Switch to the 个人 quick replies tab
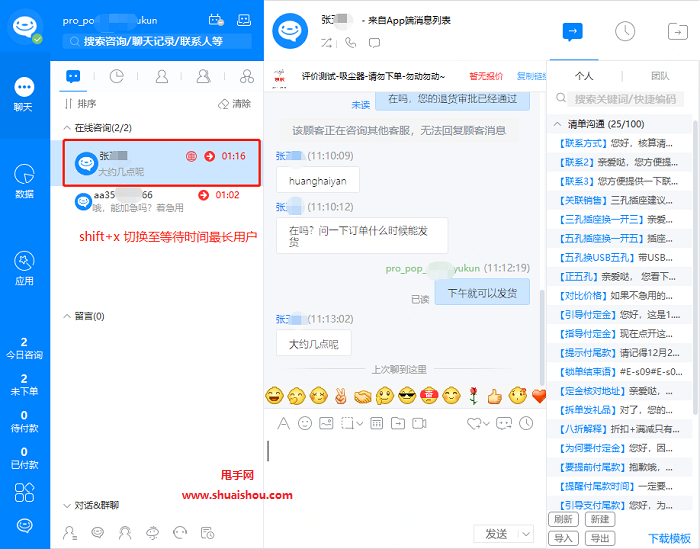700x549 pixels. click(x=584, y=76)
